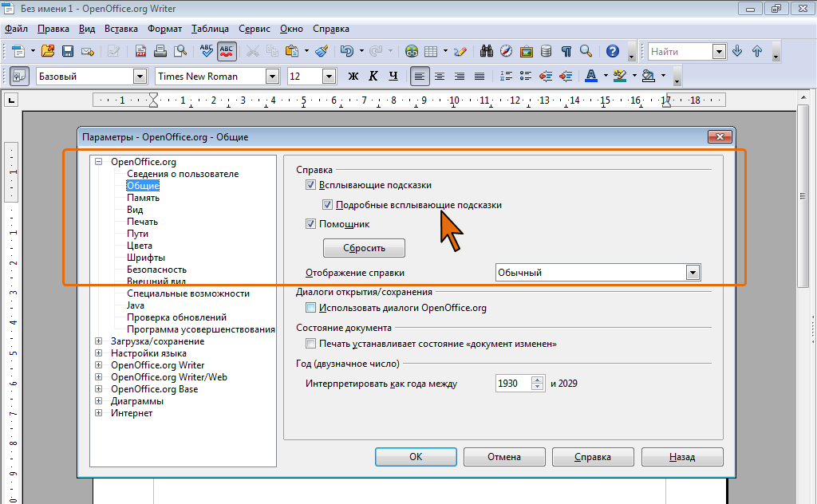Click the Paste clipboard icon
Image resolution: width=817 pixels, height=504 pixels.
pyautogui.click(x=292, y=51)
